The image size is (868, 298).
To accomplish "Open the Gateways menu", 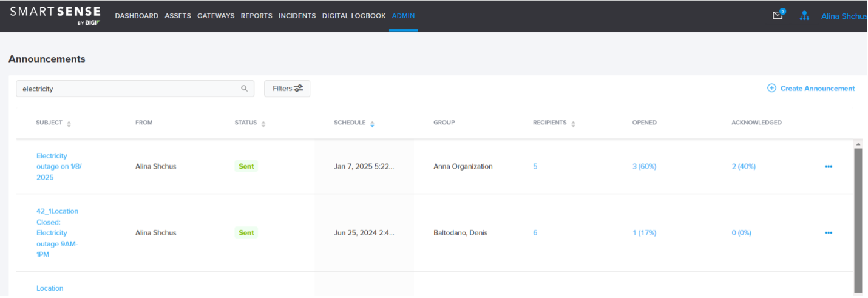I will pyautogui.click(x=215, y=16).
